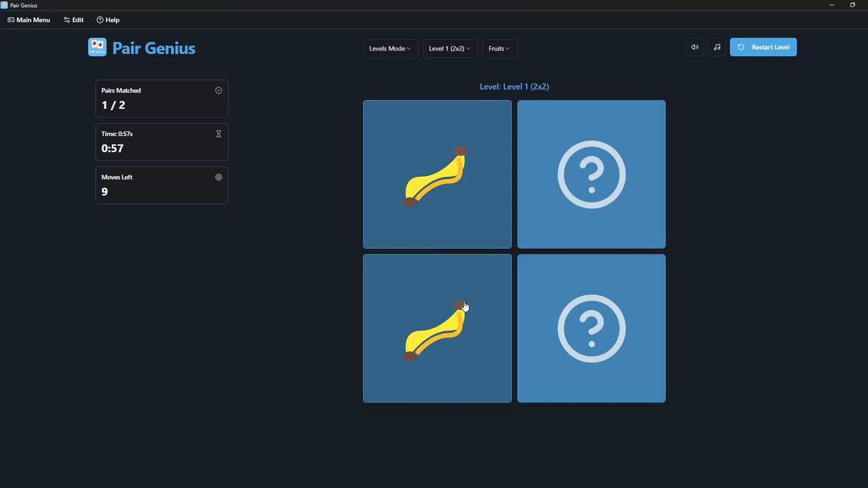Flip the top-right question mark card
Screen dimensions: 868x488
click(x=591, y=174)
